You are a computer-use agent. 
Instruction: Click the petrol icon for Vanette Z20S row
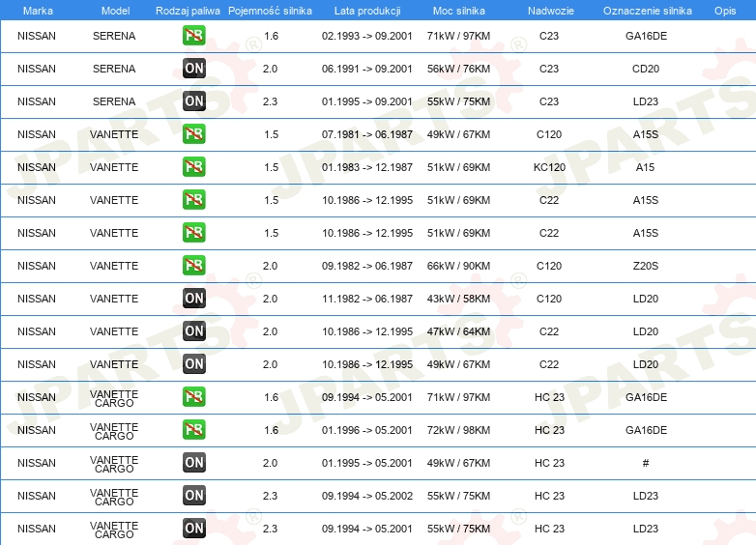pyautogui.click(x=193, y=266)
